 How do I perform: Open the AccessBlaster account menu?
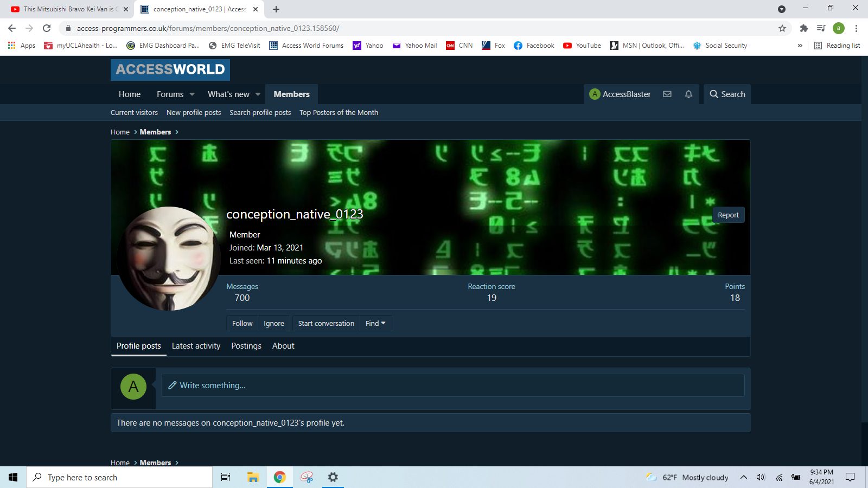pyautogui.click(x=620, y=94)
